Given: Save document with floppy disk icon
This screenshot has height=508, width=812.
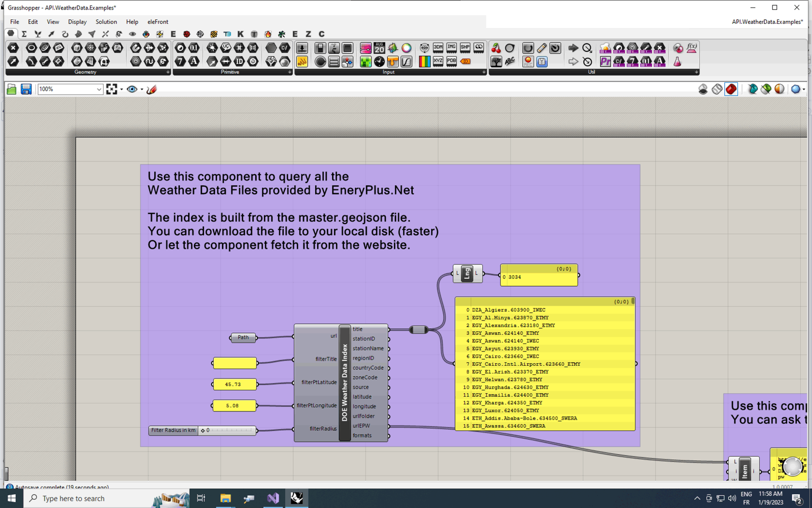Looking at the screenshot, I should (26, 89).
